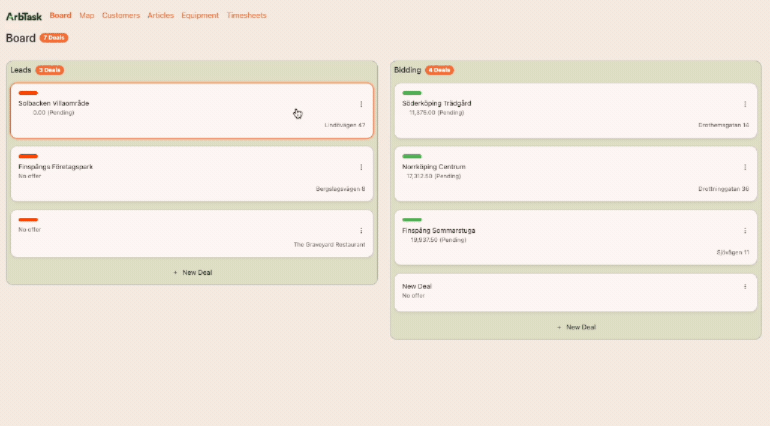This screenshot has width=770, height=426.
Task: Click red status bar on Finspångs Företagspark card
Action: pos(28,156)
